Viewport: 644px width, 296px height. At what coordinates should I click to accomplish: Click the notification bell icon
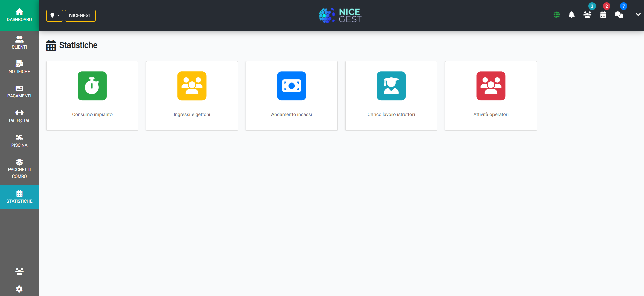(x=571, y=15)
